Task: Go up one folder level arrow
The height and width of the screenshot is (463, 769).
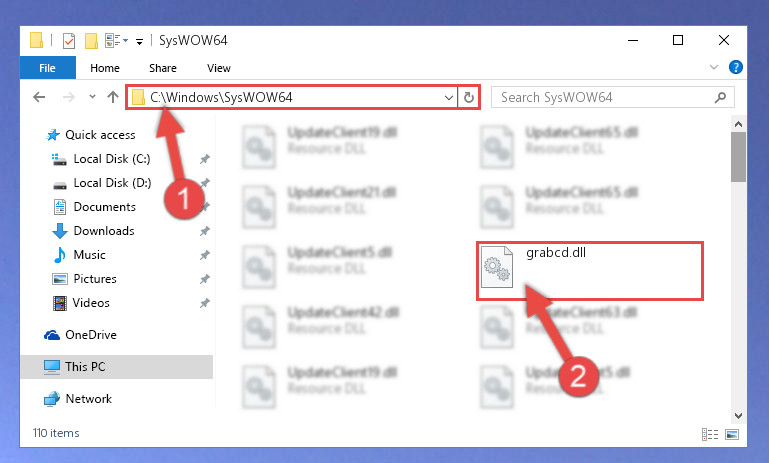Action: 113,97
